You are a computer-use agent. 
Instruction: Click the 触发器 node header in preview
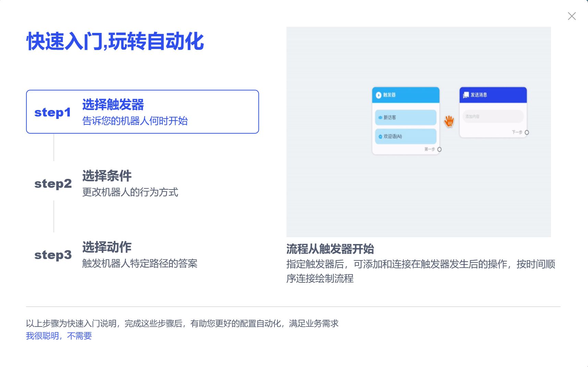point(406,95)
